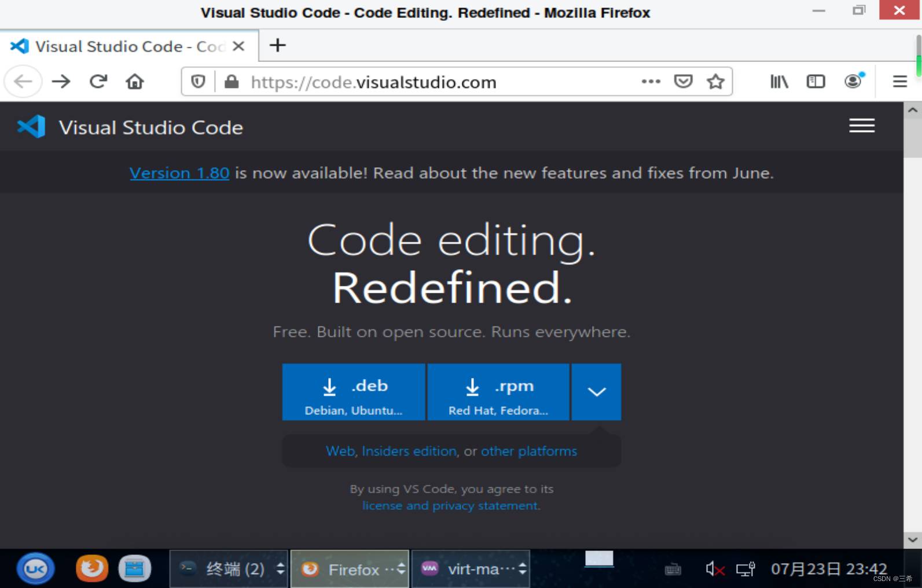Open the Version 1.80 link

[179, 173]
